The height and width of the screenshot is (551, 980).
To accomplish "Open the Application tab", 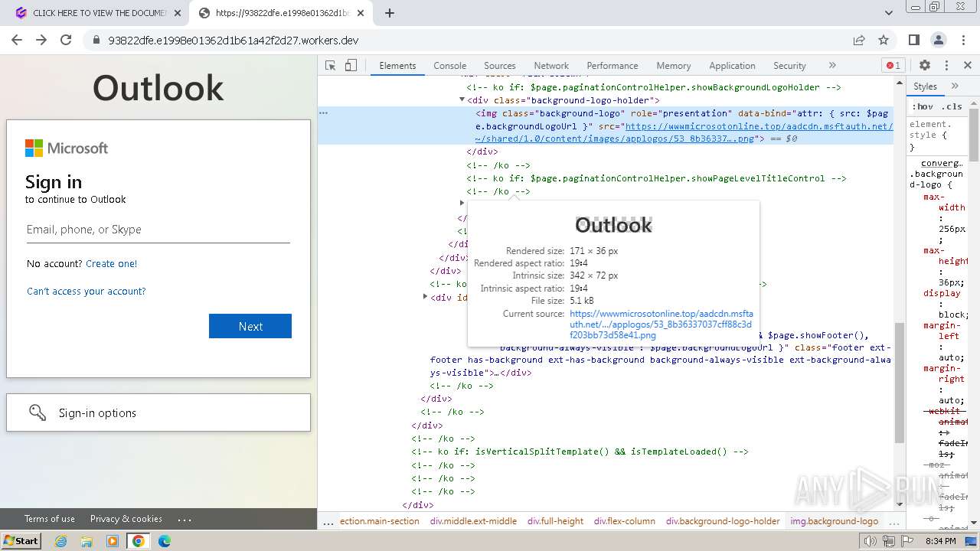I will click(x=732, y=66).
